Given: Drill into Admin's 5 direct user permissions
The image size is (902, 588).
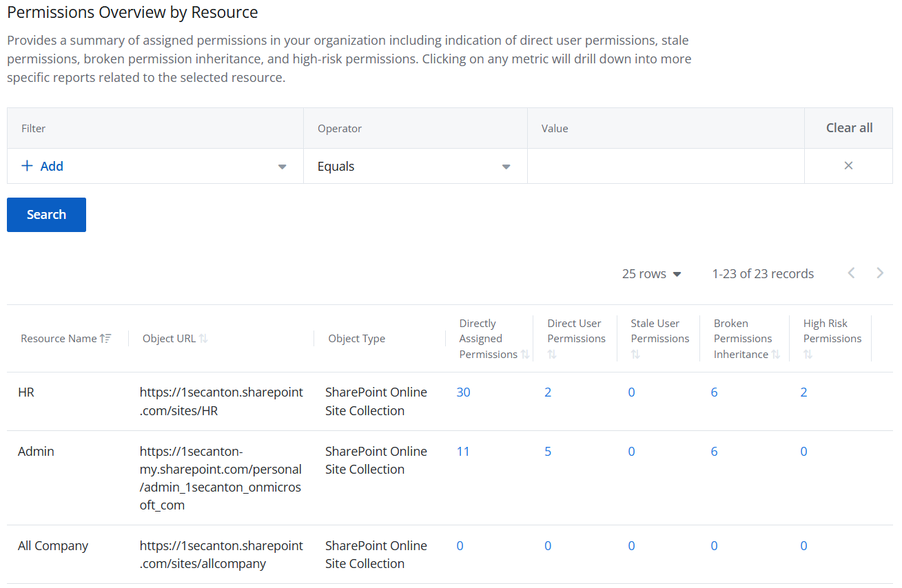Looking at the screenshot, I should pyautogui.click(x=548, y=452).
